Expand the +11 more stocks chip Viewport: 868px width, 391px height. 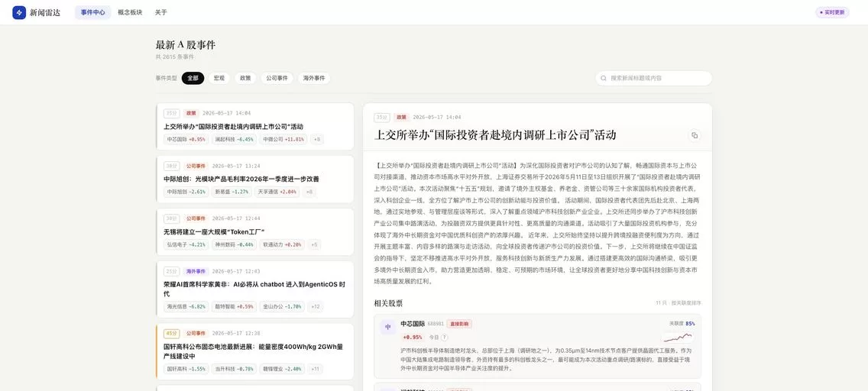pyautogui.click(x=316, y=369)
